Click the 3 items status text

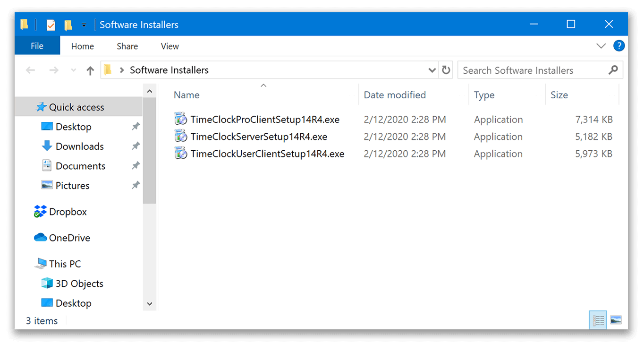(42, 321)
